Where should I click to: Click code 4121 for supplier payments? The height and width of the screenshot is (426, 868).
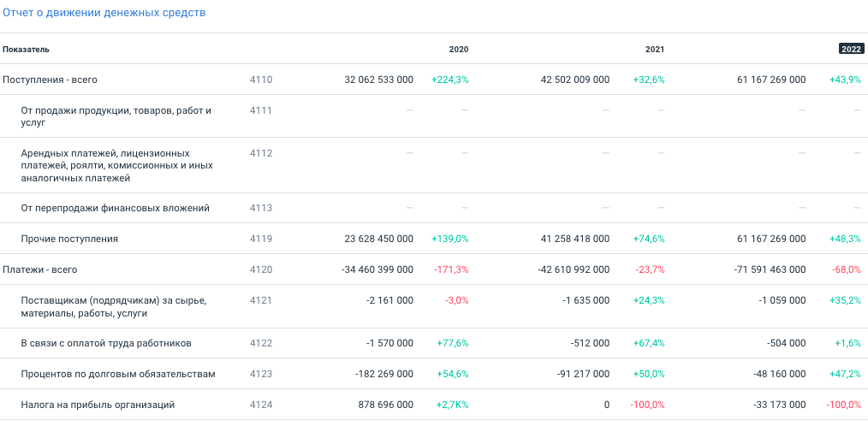click(x=261, y=300)
